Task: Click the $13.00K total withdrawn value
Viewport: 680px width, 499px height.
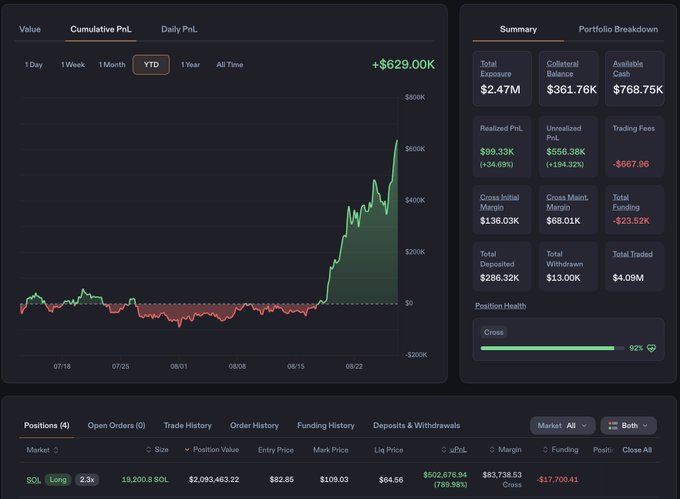Action: (563, 278)
